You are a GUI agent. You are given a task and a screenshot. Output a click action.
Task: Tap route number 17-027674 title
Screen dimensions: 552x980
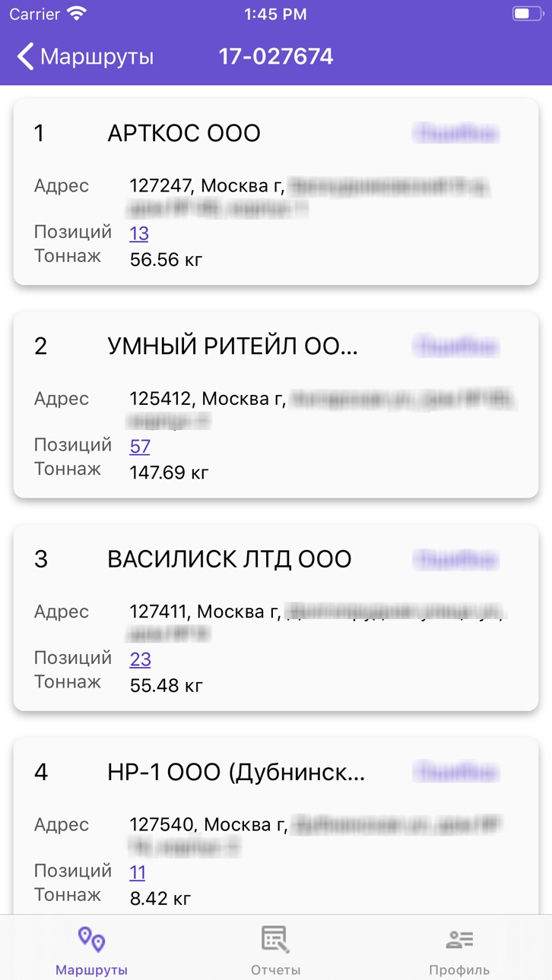276,57
